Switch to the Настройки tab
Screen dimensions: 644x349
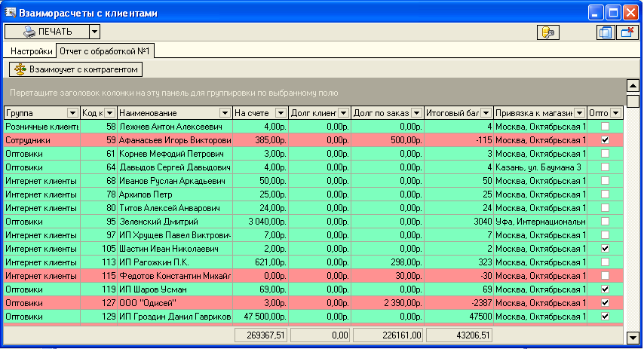(31, 51)
